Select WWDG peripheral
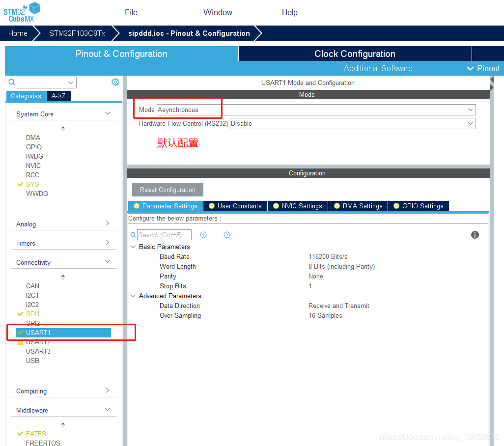Screen dimensions: 504x446 click(x=37, y=194)
